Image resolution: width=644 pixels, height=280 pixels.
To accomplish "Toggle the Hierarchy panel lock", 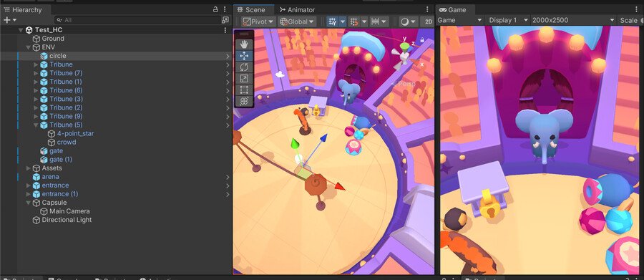I will click(215, 9).
